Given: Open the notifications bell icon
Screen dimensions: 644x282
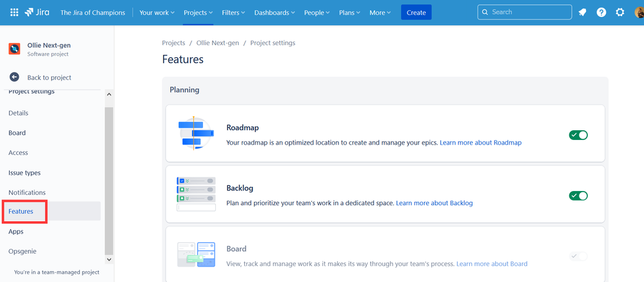Looking at the screenshot, I should pos(582,12).
